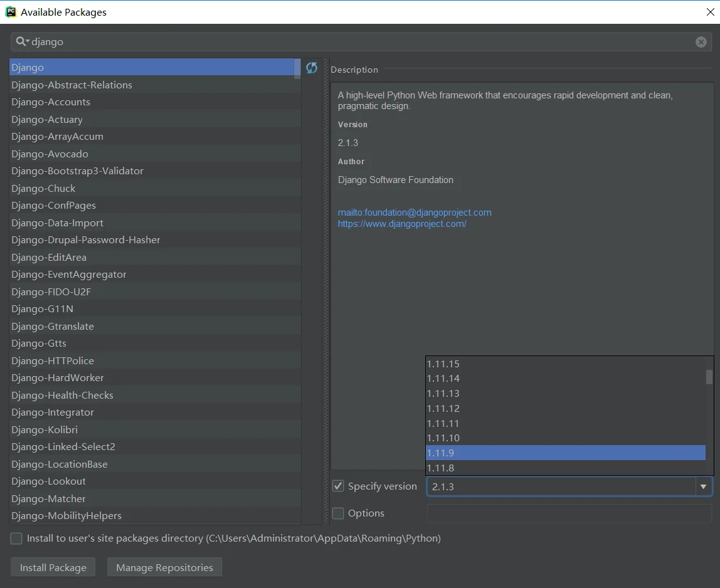Open Manage Repositories
This screenshot has width=720, height=588.
(x=164, y=567)
